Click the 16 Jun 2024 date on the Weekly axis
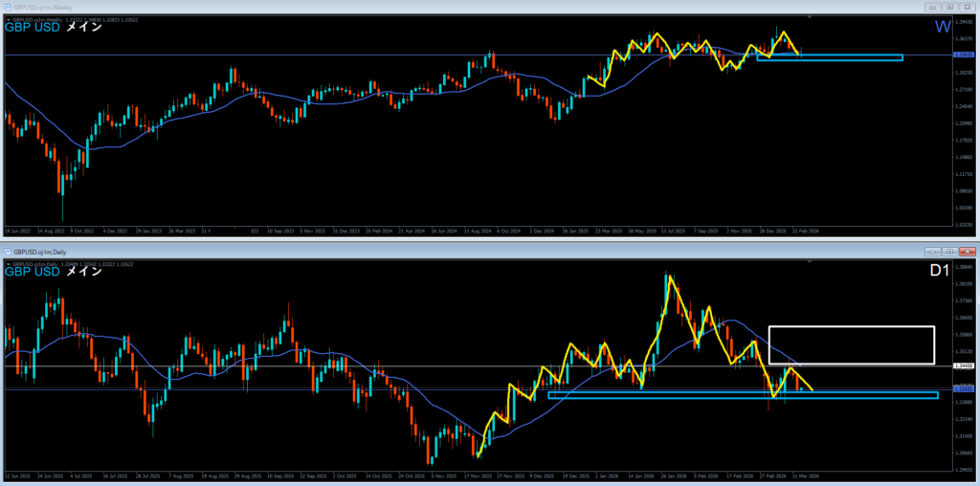Image resolution: width=980 pixels, height=486 pixels. [444, 231]
